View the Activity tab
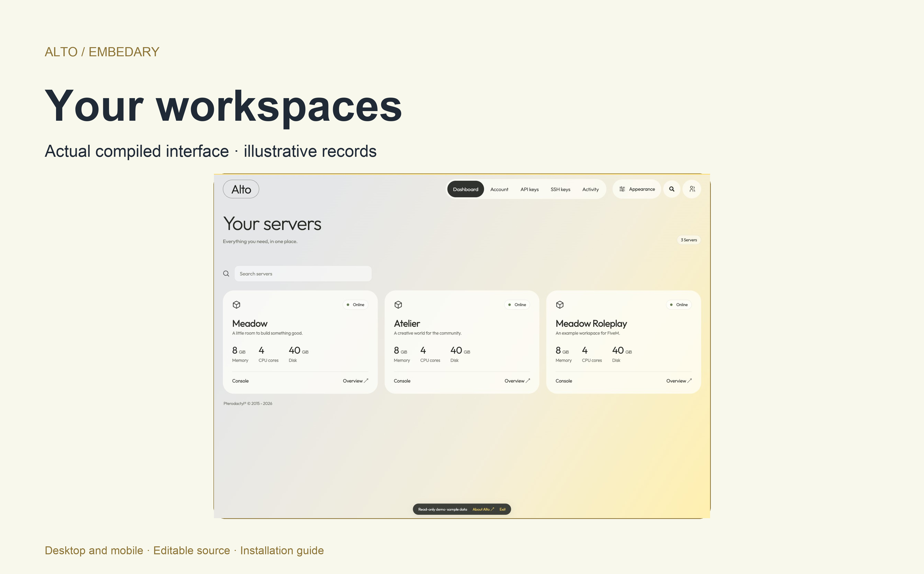This screenshot has width=924, height=574. [x=590, y=189]
